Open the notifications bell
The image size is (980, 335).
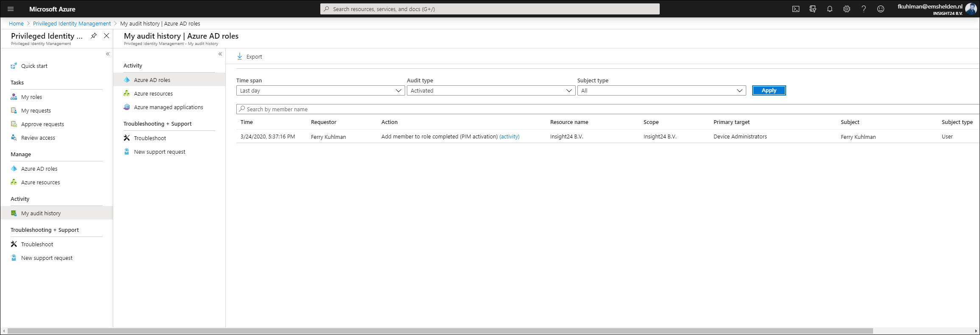[x=830, y=9]
